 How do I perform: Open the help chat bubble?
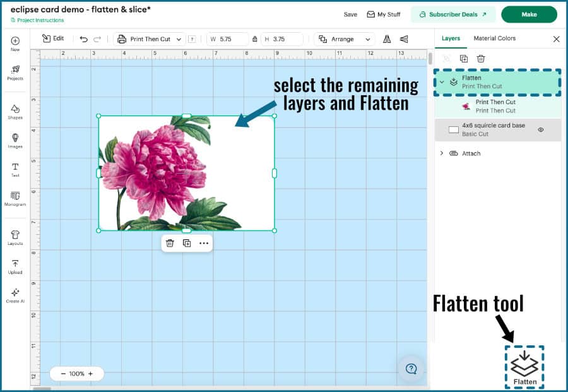411,369
